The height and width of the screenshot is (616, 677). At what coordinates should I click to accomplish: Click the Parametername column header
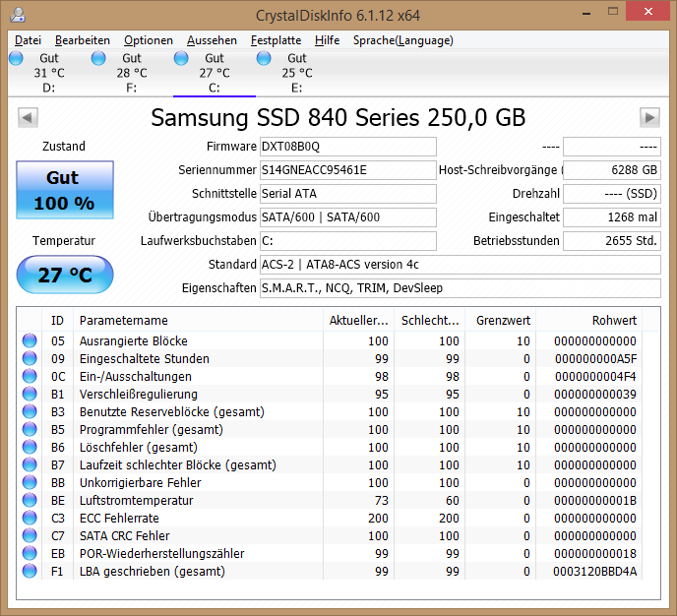coord(198,321)
